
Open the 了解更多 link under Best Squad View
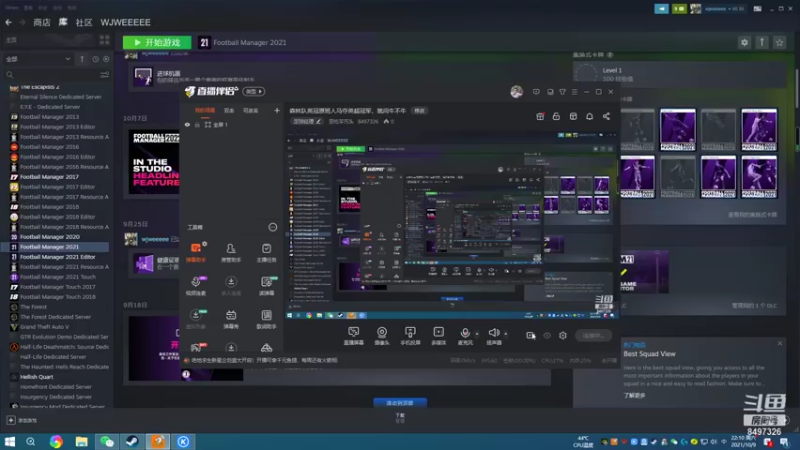click(x=634, y=395)
